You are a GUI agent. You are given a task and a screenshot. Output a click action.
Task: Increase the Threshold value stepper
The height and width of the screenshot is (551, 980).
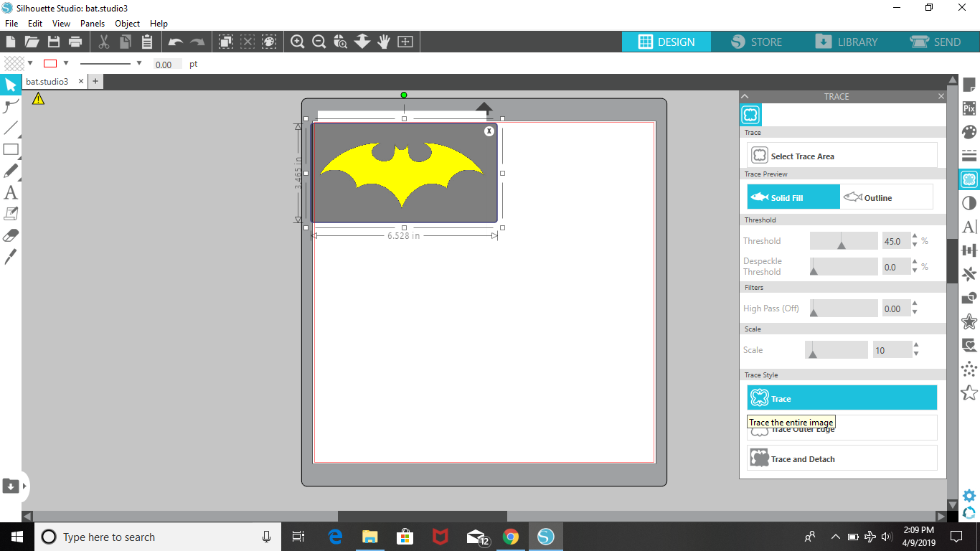coord(915,237)
